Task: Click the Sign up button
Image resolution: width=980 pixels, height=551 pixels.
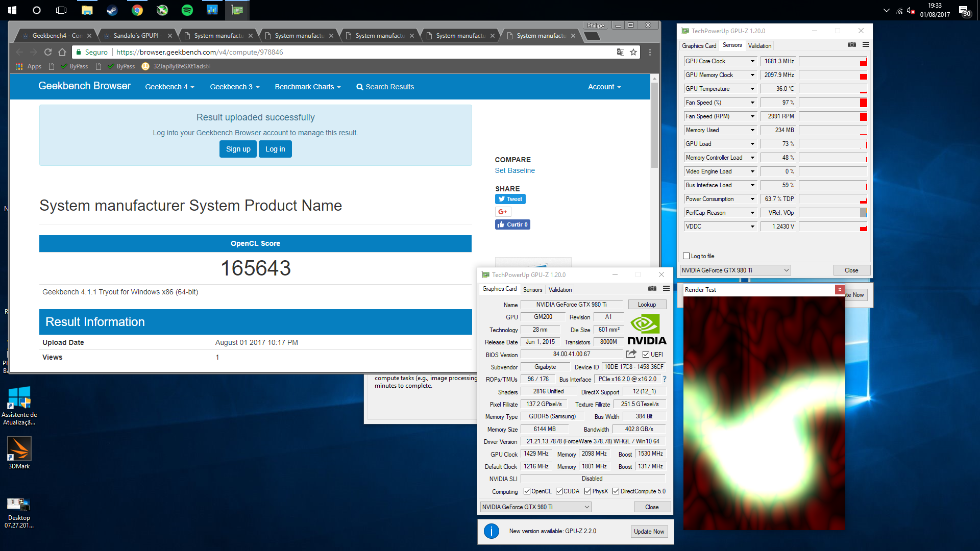Action: click(238, 149)
